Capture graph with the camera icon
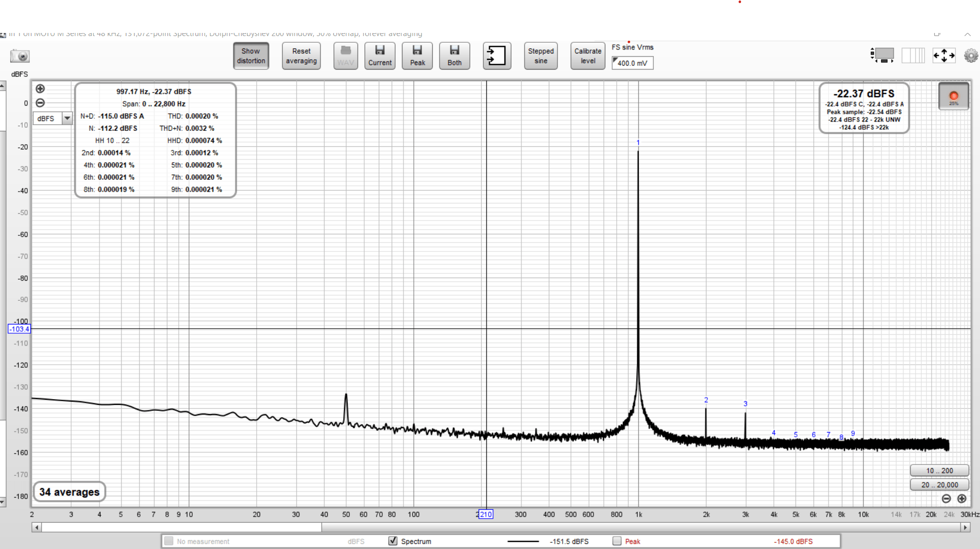 click(20, 56)
